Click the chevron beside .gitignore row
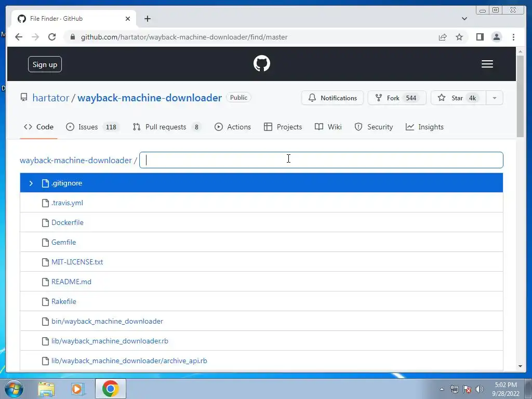This screenshot has height=399, width=532. coord(31,183)
